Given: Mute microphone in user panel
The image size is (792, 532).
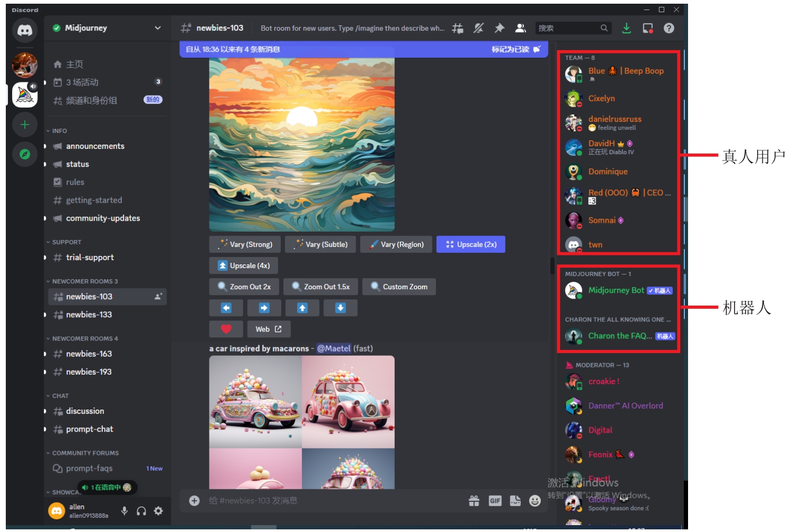Looking at the screenshot, I should pos(125,511).
